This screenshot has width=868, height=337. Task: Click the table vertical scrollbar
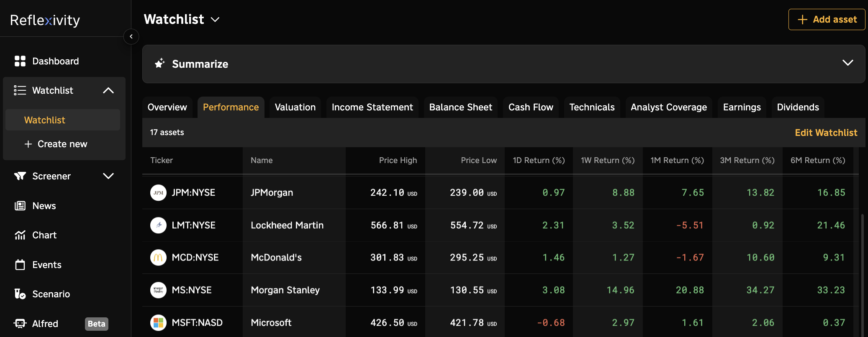click(x=862, y=275)
